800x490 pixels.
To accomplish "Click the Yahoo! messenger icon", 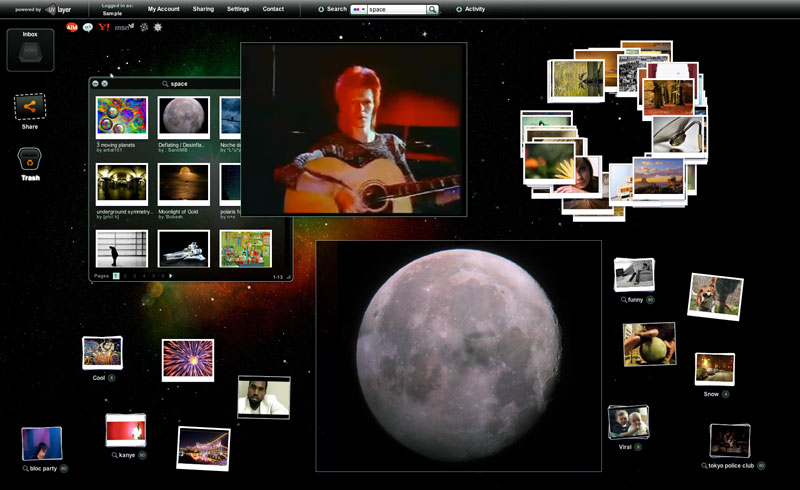I will click(x=104, y=27).
